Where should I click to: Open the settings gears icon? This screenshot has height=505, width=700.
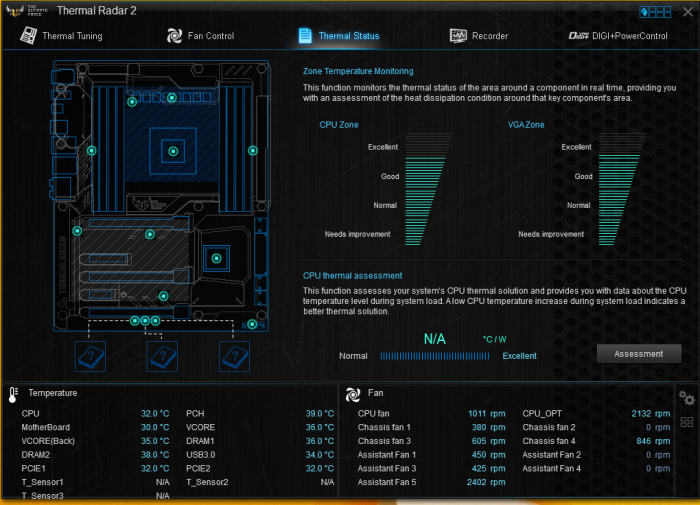tap(687, 397)
